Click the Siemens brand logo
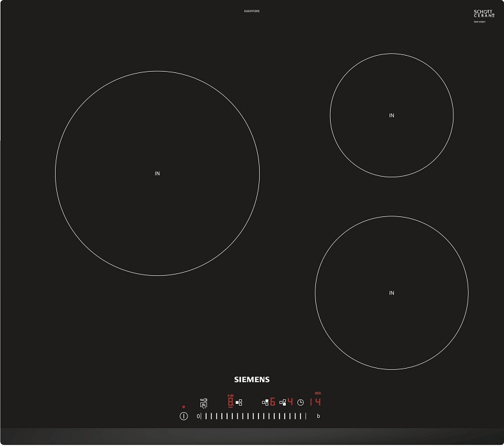The image size is (504, 448). coord(251,380)
